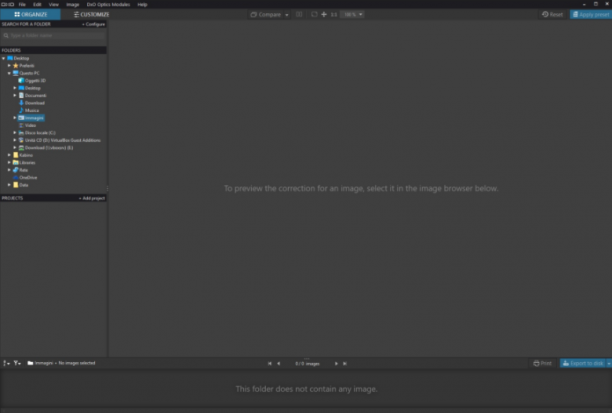The image size is (612, 413).
Task: Go to the next image
Action: [x=336, y=363]
